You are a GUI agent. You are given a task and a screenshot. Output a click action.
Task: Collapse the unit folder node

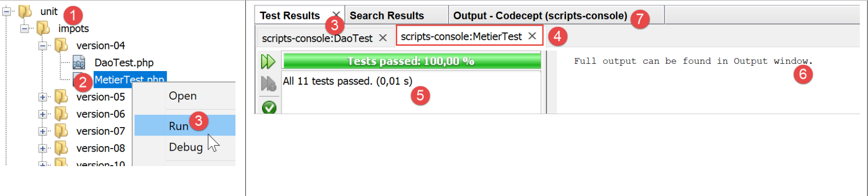(x=7, y=12)
